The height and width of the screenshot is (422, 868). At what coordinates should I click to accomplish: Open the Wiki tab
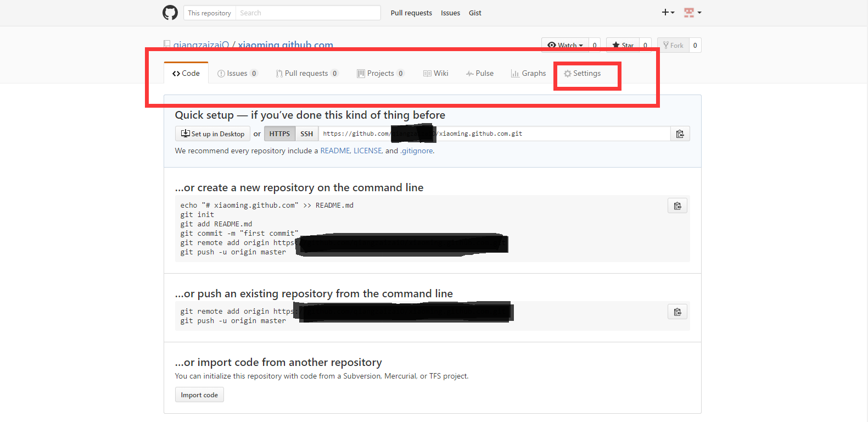point(435,73)
